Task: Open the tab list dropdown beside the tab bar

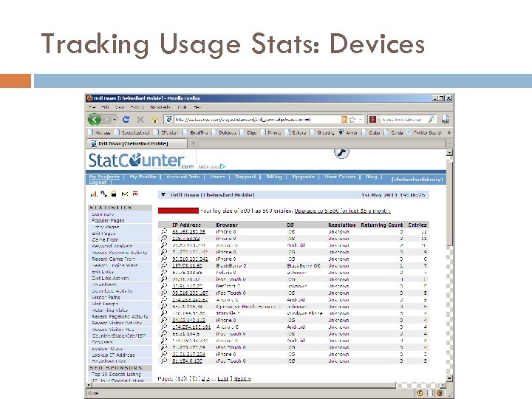Action: tap(449, 143)
